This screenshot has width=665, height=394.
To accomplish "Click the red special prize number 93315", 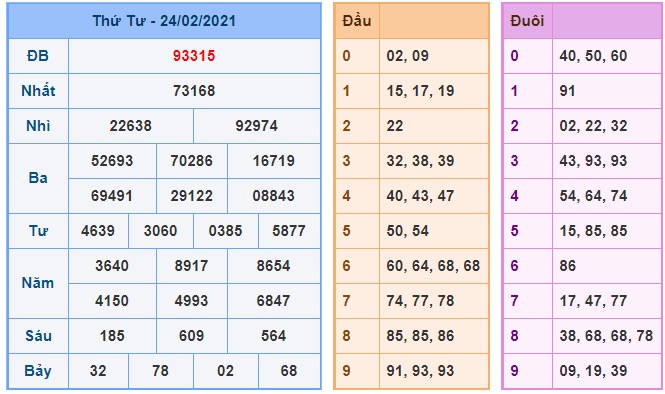I will [x=194, y=56].
